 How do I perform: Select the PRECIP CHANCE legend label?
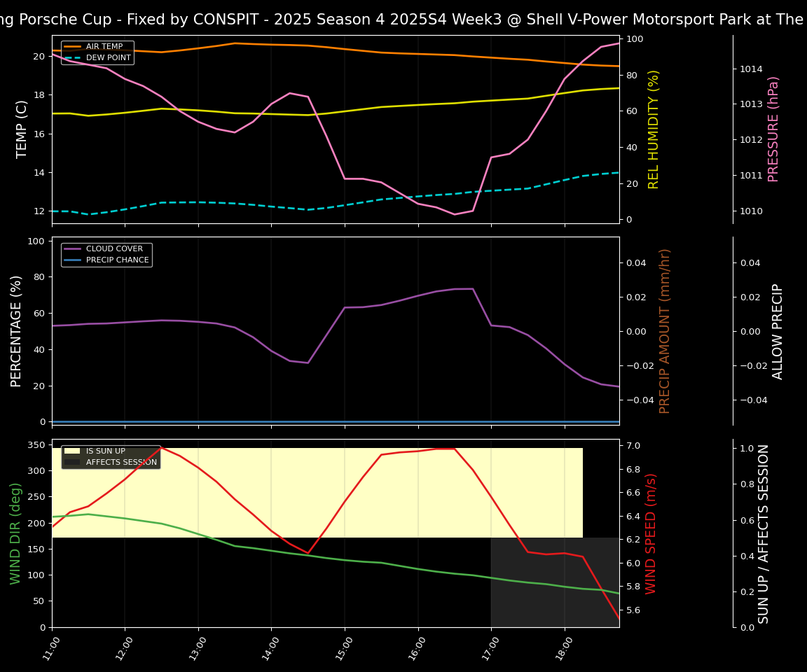117,260
